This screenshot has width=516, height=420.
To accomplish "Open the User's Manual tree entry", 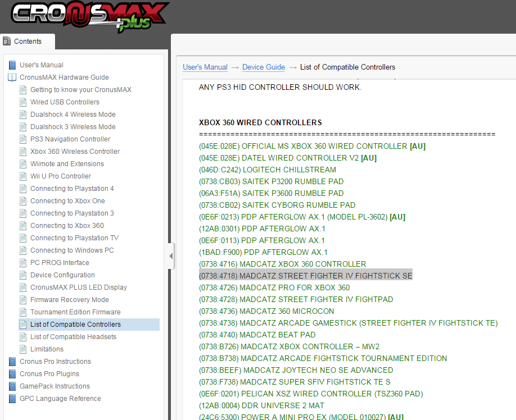I will tap(42, 65).
